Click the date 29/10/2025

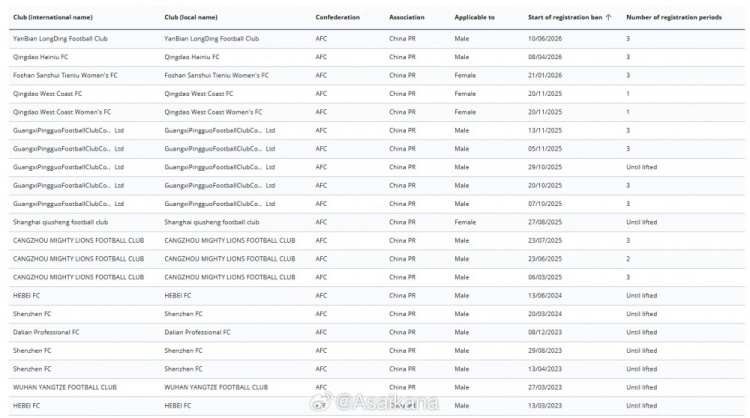pos(545,167)
